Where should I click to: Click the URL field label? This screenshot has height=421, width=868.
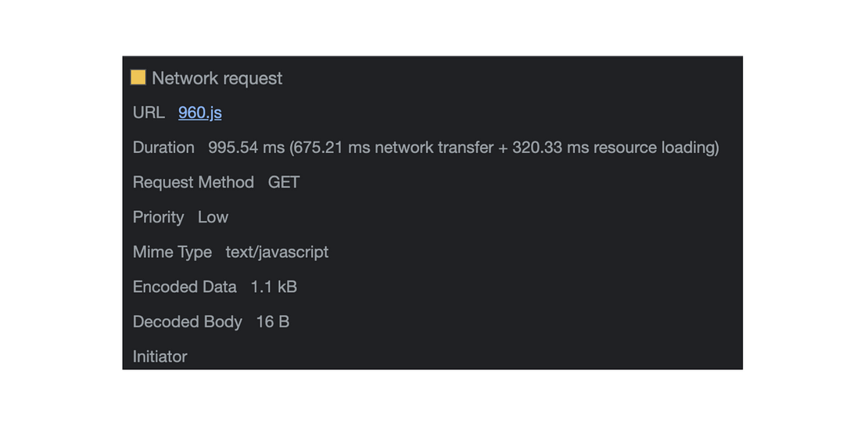[x=149, y=112]
